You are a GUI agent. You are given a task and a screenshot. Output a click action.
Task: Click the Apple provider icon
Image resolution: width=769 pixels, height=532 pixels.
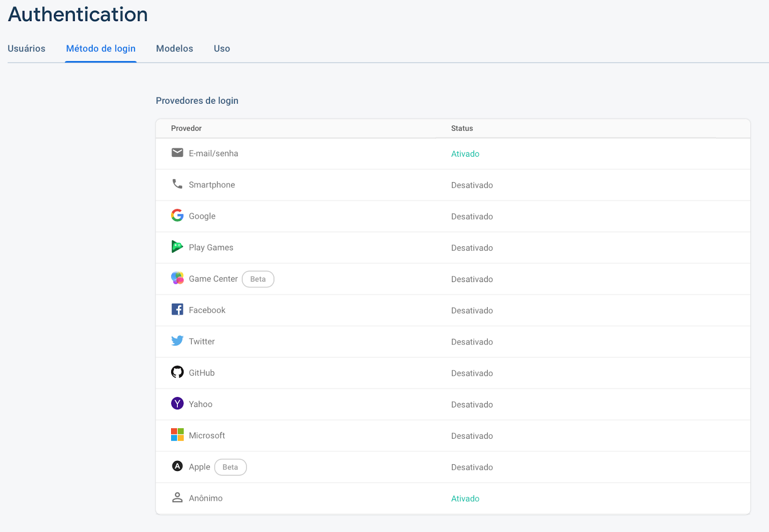pyautogui.click(x=177, y=466)
